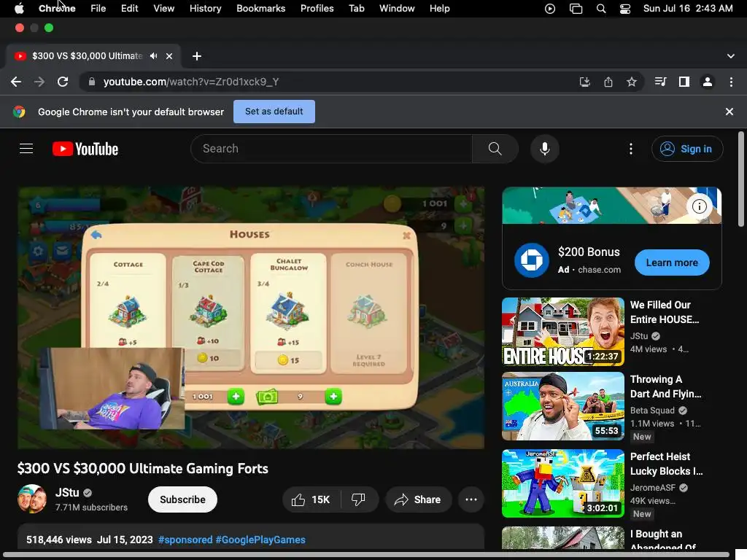Go forward with the browser forward arrow
Viewport: 747px width, 560px height.
[39, 82]
